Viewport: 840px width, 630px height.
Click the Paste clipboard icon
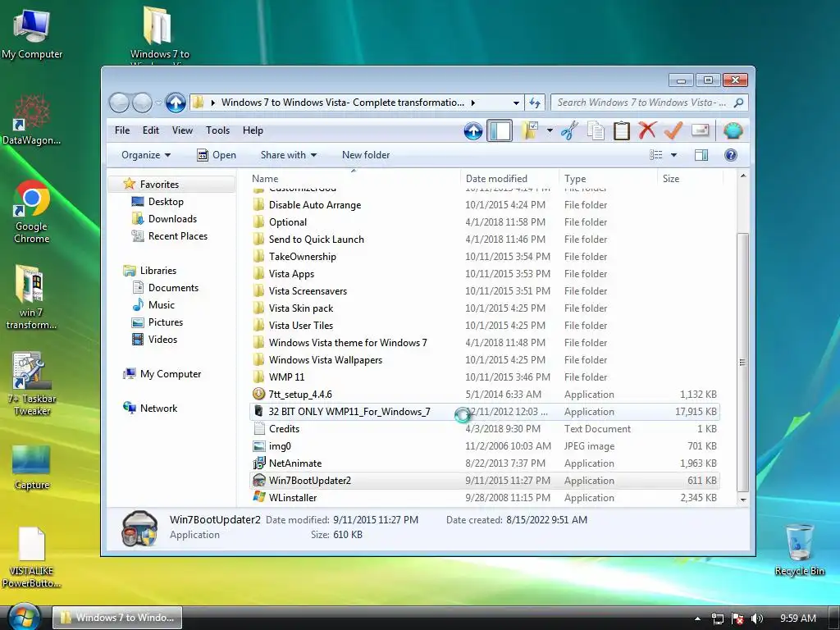(x=622, y=130)
